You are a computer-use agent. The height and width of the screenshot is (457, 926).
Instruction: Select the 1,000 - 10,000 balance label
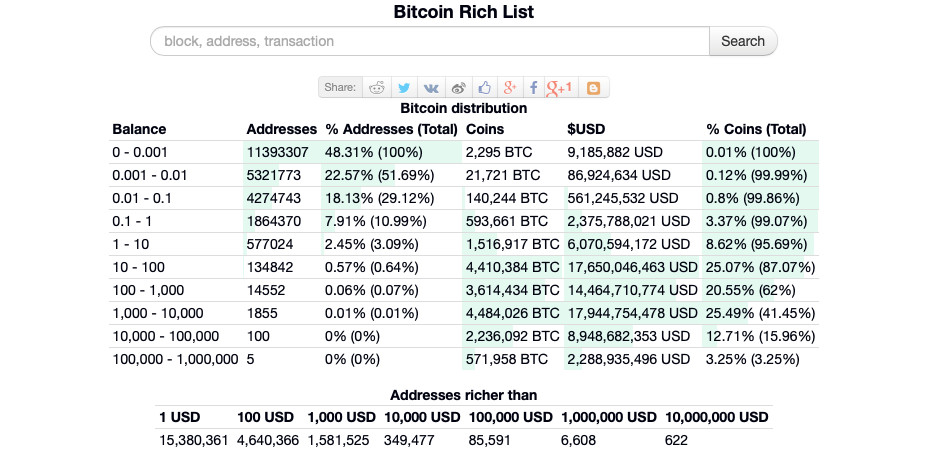coord(158,313)
